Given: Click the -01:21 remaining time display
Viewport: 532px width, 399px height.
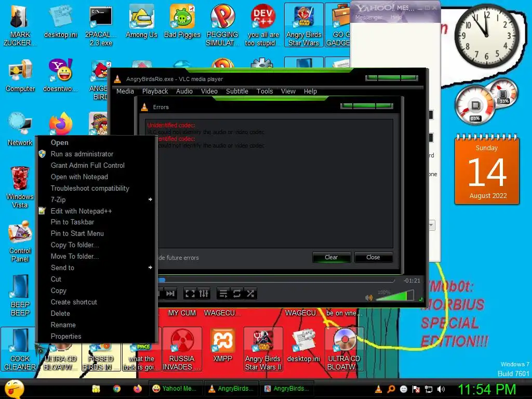Looking at the screenshot, I should [411, 281].
